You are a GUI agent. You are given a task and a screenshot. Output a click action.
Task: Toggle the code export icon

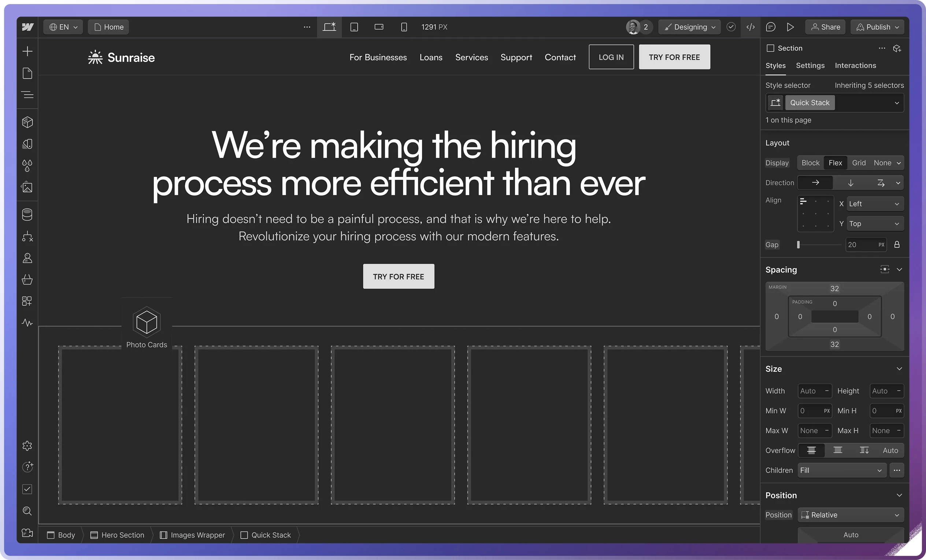[x=751, y=27]
